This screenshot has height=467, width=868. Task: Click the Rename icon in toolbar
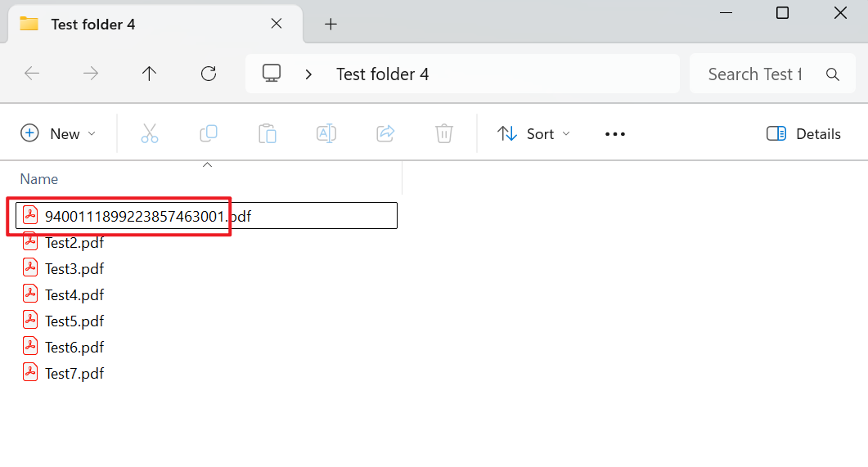(326, 133)
